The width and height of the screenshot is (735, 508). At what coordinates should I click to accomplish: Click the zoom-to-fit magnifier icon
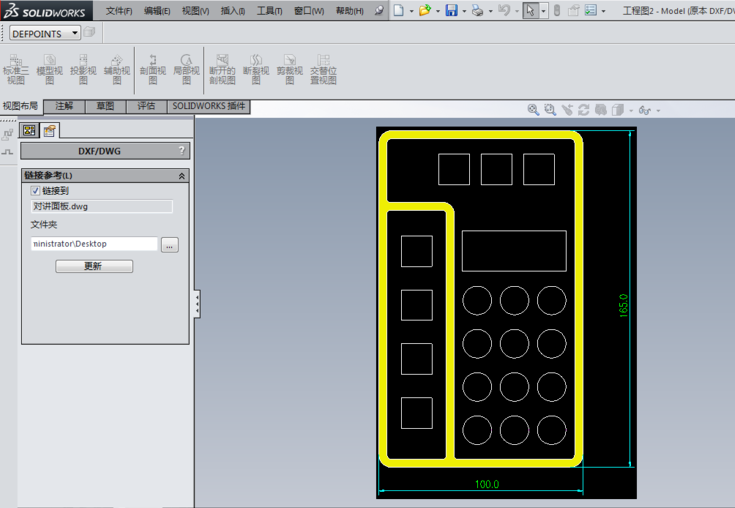pyautogui.click(x=534, y=110)
